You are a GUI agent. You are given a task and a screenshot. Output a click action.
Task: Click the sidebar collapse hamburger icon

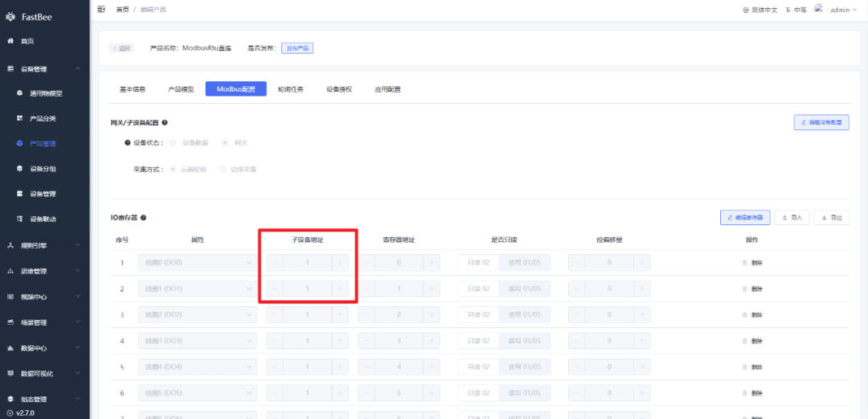coord(100,10)
